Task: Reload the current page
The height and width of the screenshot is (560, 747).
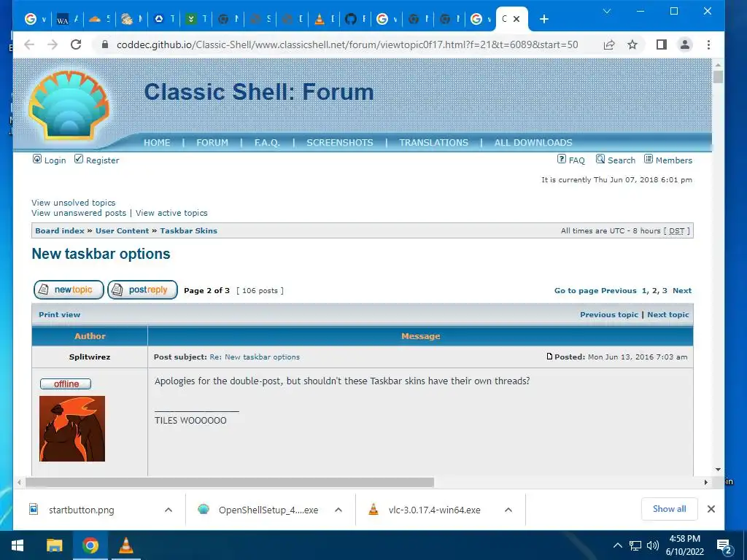Action: (x=76, y=44)
